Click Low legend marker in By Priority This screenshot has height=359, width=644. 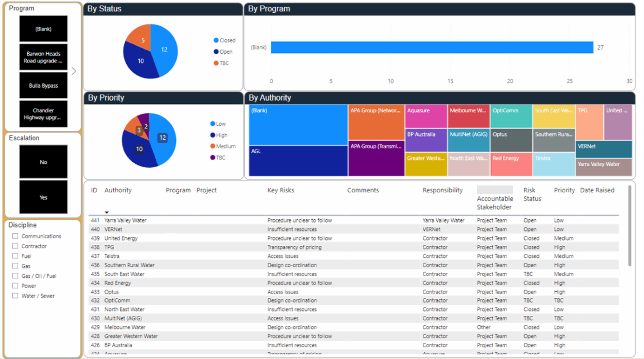(x=213, y=124)
